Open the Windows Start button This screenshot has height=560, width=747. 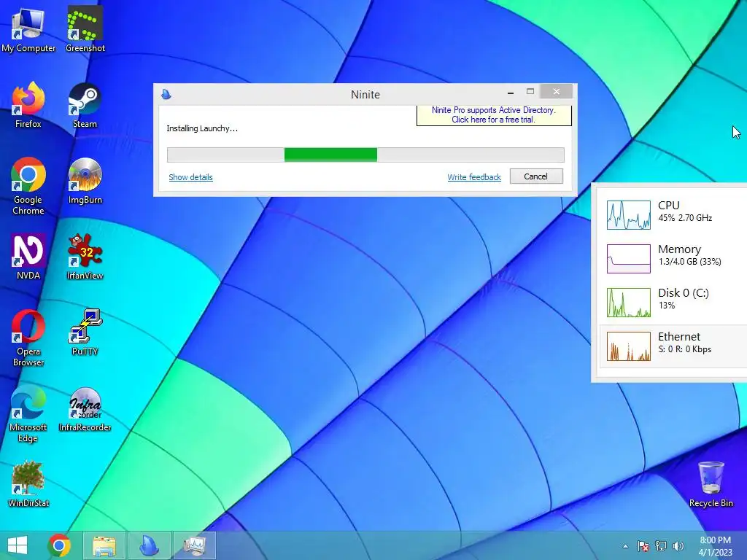pyautogui.click(x=18, y=545)
